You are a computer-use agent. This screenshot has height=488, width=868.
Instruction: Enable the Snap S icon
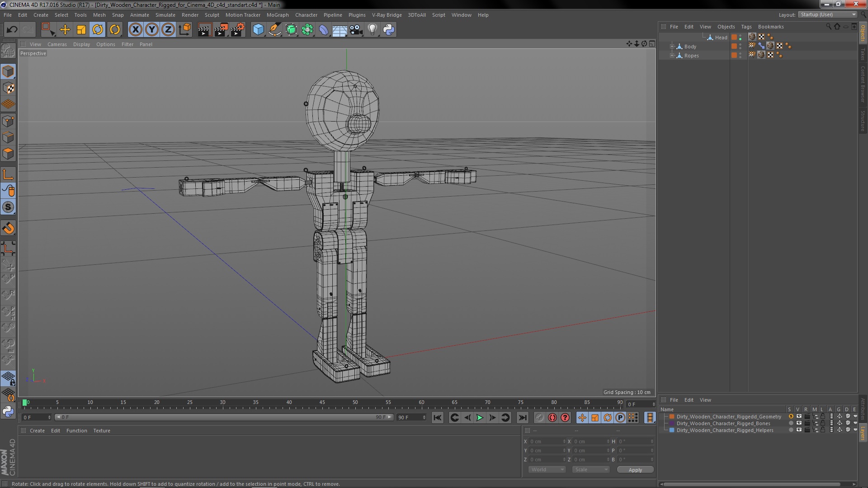click(8, 207)
